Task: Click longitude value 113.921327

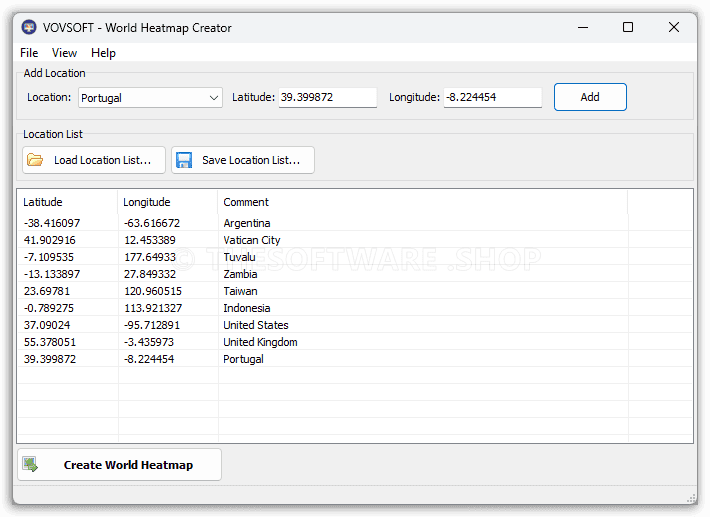Action: coord(153,308)
